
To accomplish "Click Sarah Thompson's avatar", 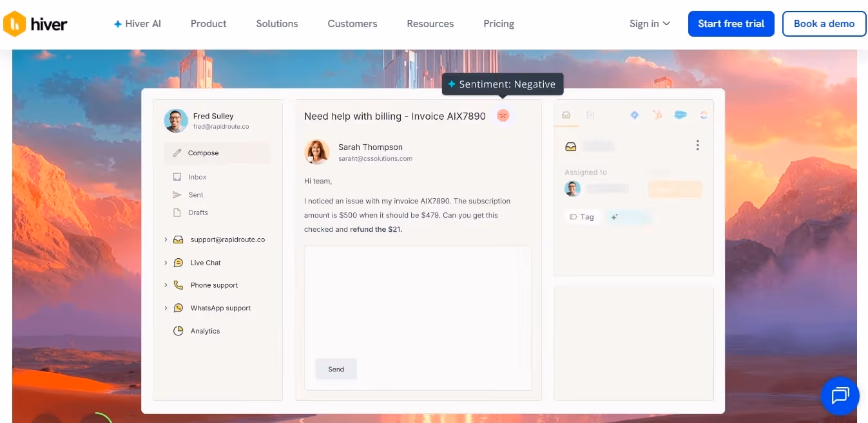I will (x=316, y=152).
